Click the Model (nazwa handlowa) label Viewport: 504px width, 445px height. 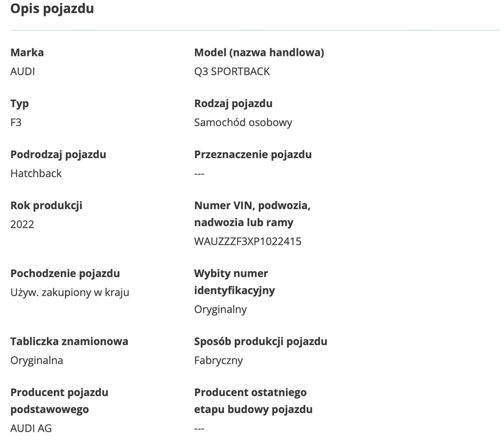click(x=259, y=52)
